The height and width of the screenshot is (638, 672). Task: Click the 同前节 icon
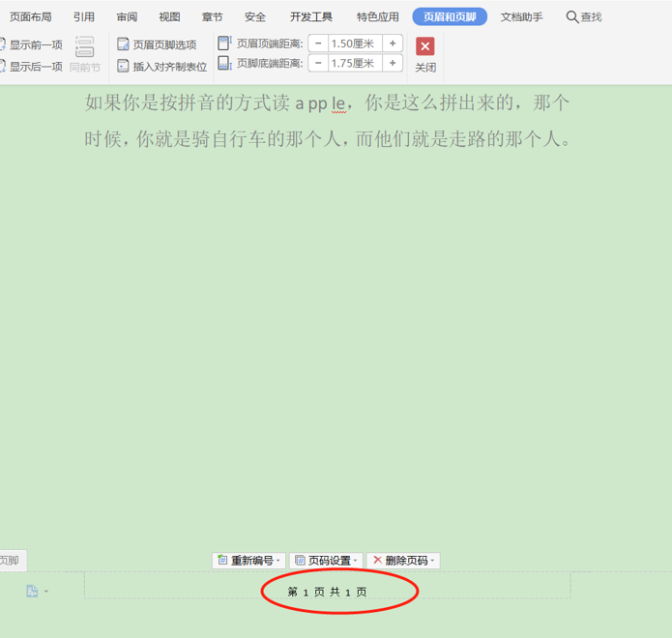(84, 46)
